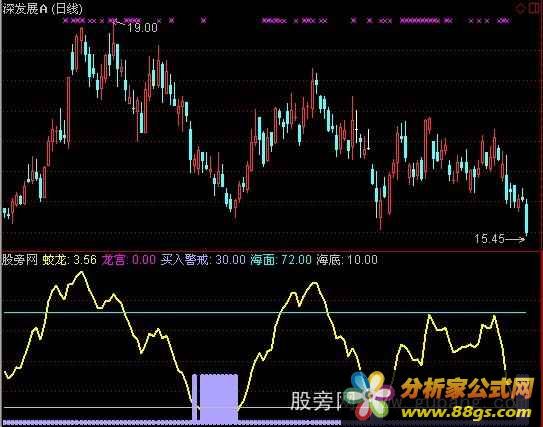Click the 买入警戒: 30.00 label
This screenshot has width=543, height=427.
[203, 260]
